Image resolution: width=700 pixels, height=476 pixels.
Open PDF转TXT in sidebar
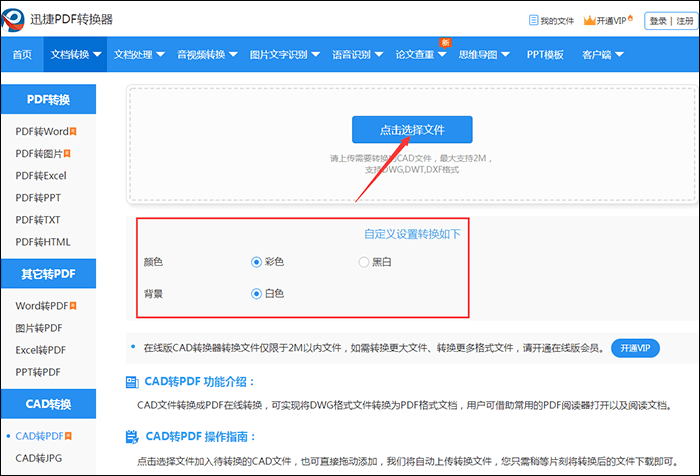(38, 220)
